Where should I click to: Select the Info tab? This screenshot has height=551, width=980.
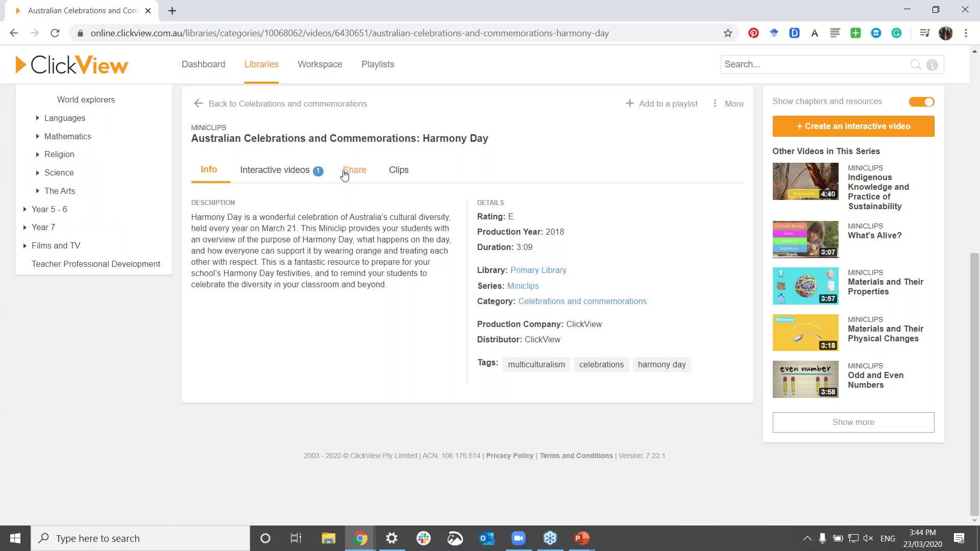click(x=209, y=169)
